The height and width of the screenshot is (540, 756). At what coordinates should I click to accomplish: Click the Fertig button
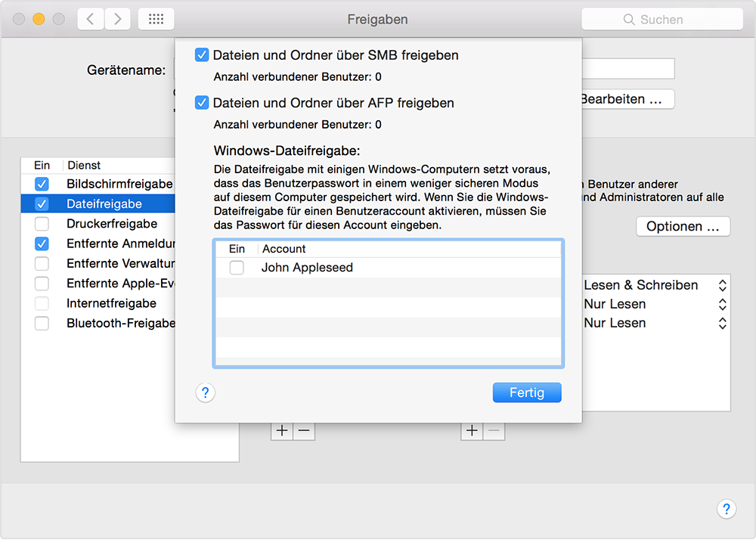coord(527,393)
